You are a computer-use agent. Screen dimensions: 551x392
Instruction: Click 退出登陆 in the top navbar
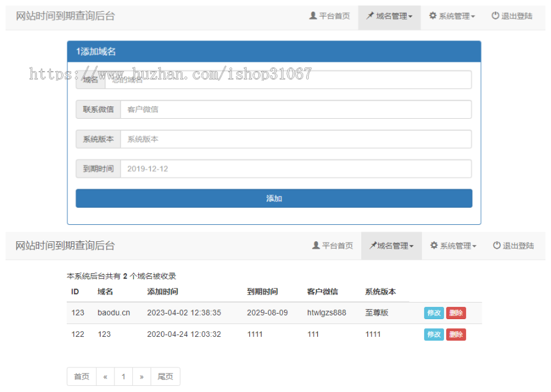[x=512, y=16]
